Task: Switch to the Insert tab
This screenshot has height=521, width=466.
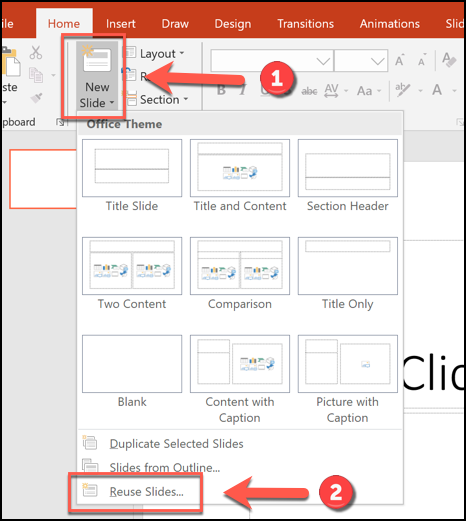Action: tap(121, 24)
